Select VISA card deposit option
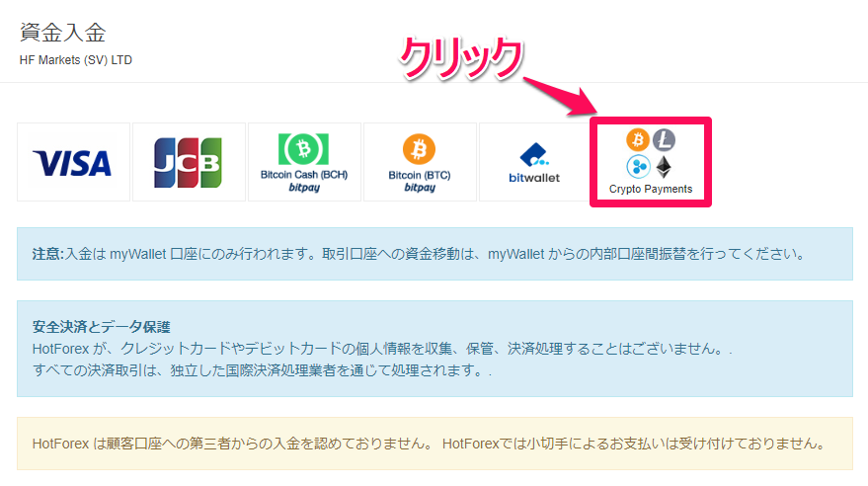The width and height of the screenshot is (868, 486). click(x=74, y=162)
